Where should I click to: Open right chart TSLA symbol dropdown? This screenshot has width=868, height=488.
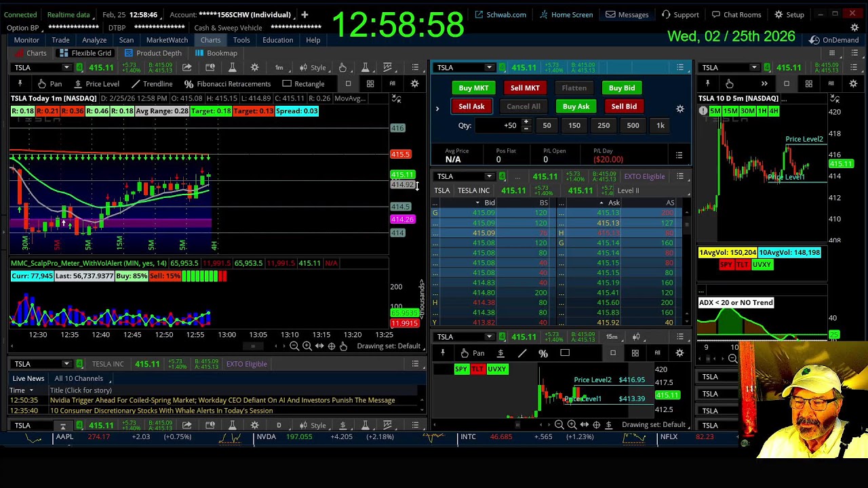tap(754, 68)
